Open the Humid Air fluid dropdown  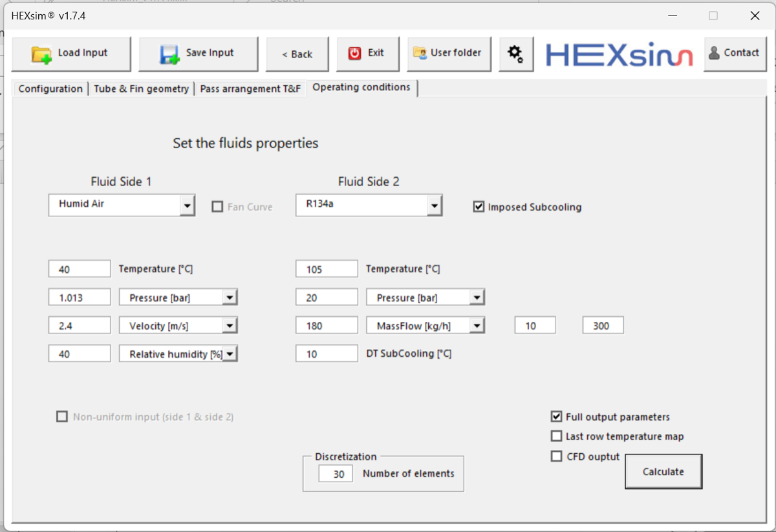(187, 206)
